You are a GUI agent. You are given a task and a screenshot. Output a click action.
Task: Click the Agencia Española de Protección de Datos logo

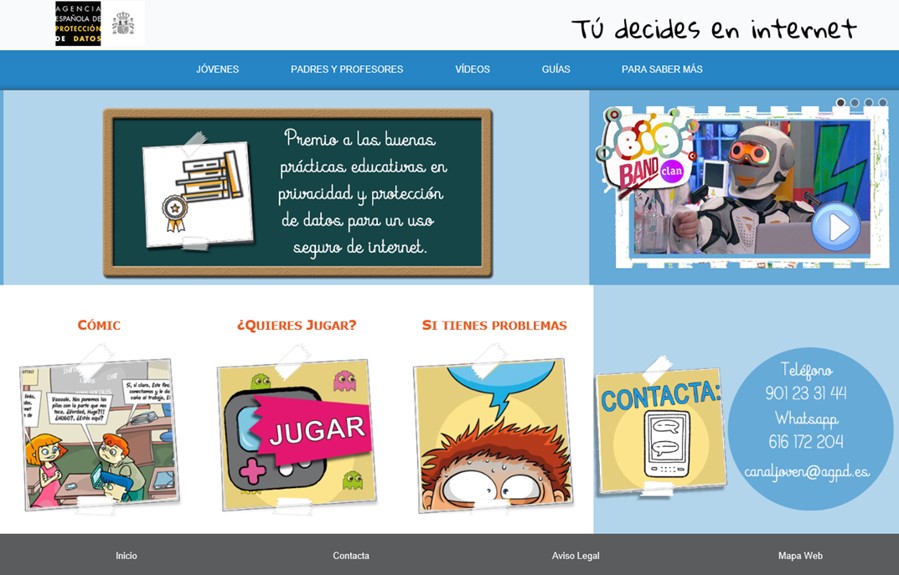coord(78,24)
